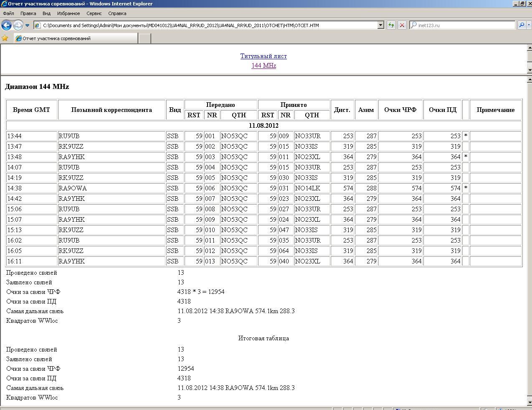This screenshot has width=532, height=410.
Task: Click the Принято header group
Action: click(294, 105)
